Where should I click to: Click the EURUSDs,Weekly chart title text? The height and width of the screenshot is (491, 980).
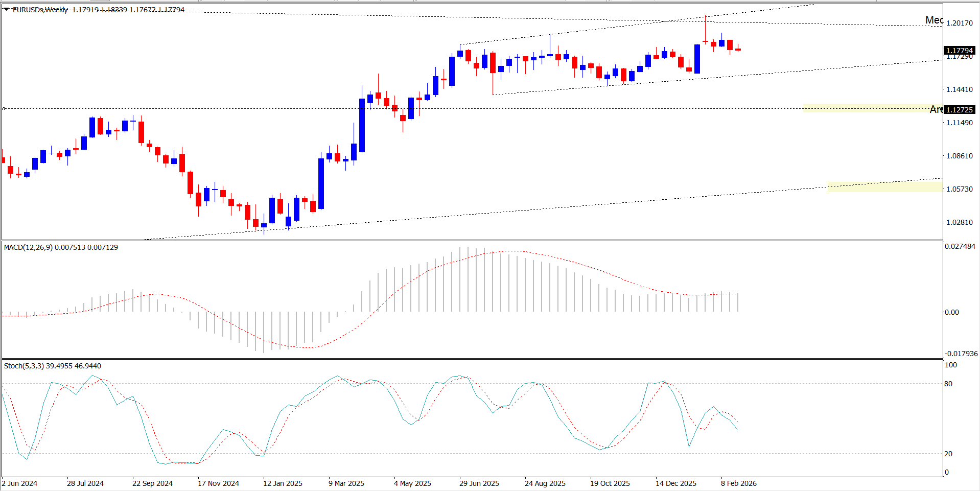40,10
